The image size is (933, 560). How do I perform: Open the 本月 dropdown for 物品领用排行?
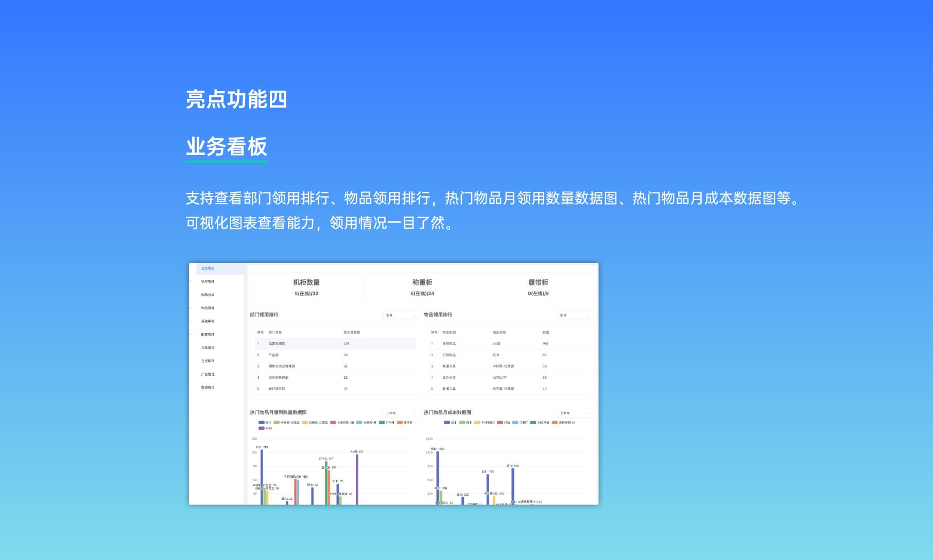coord(574,316)
